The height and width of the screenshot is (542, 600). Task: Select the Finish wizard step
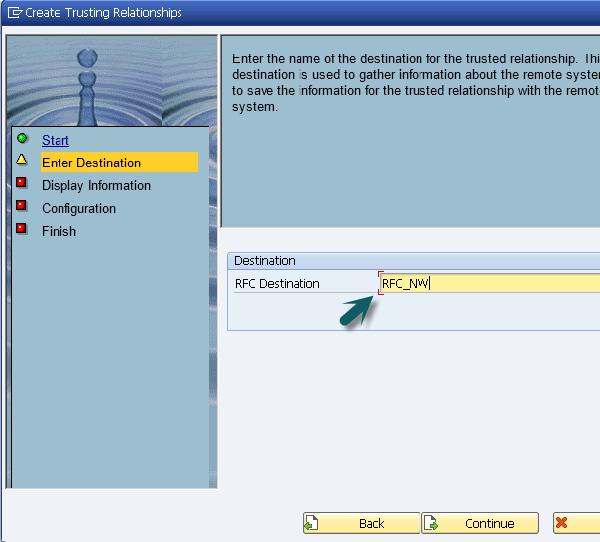tap(59, 231)
